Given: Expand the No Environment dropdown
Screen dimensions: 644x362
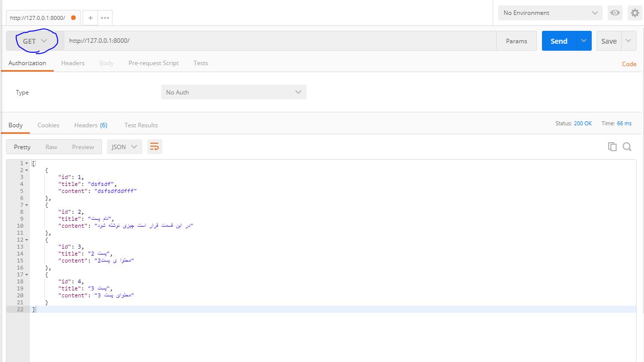Looking at the screenshot, I should (550, 13).
